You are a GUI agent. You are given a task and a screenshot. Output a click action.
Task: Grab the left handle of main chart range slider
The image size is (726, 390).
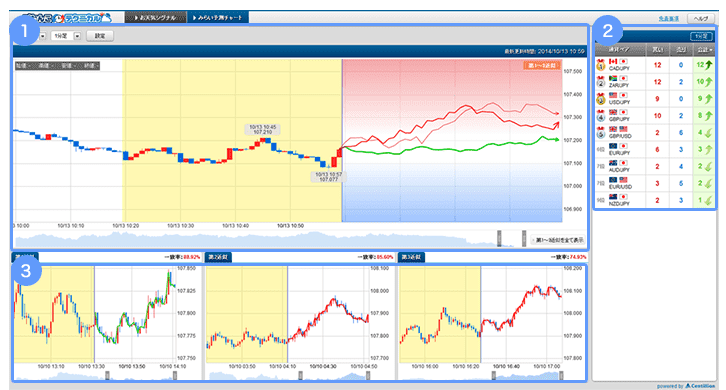(499, 238)
